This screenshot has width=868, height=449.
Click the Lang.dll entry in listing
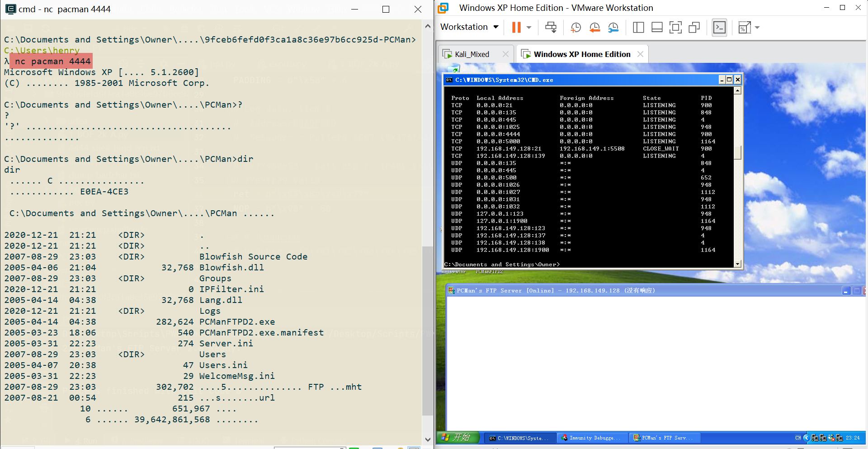click(221, 300)
